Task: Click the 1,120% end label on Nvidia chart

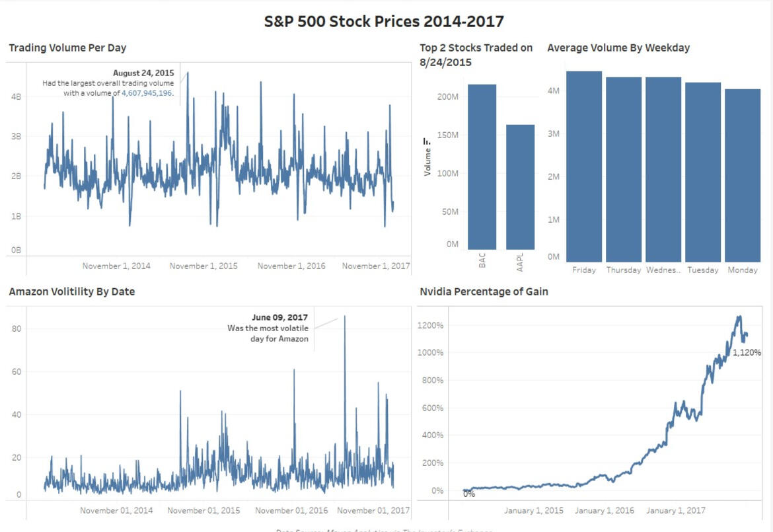Action: [x=747, y=352]
